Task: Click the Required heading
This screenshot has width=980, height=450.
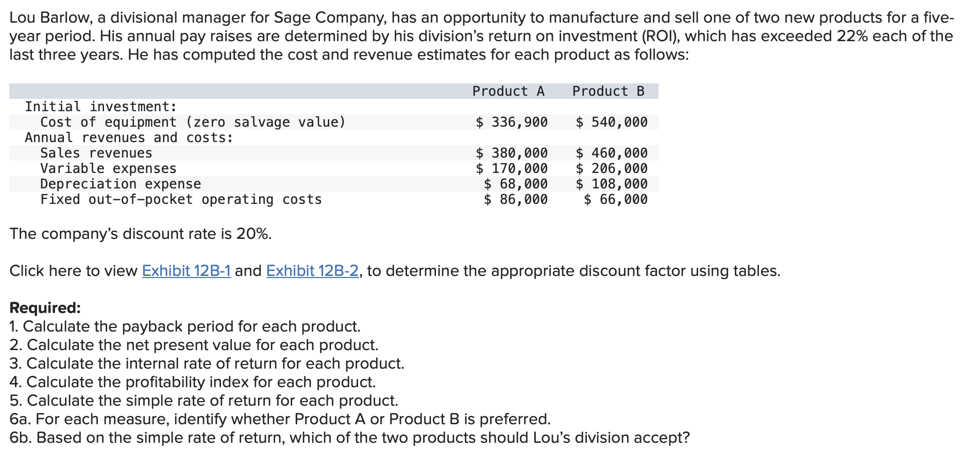Action: point(45,308)
